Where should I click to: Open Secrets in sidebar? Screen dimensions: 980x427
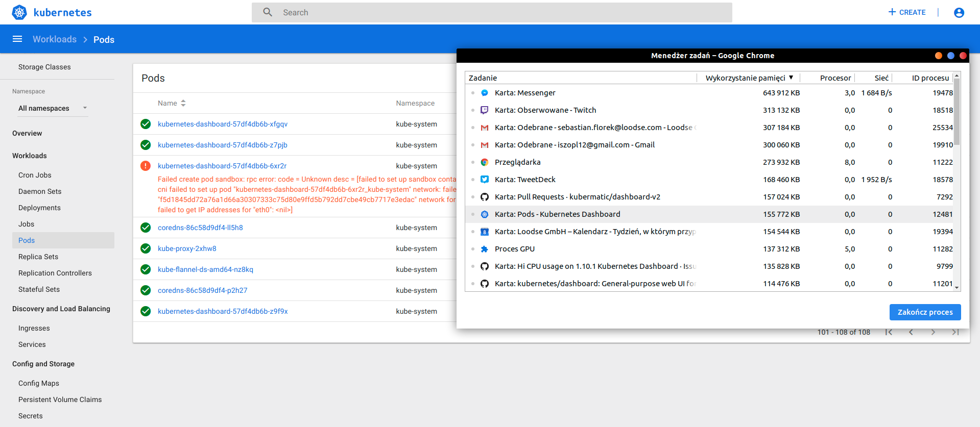click(31, 416)
